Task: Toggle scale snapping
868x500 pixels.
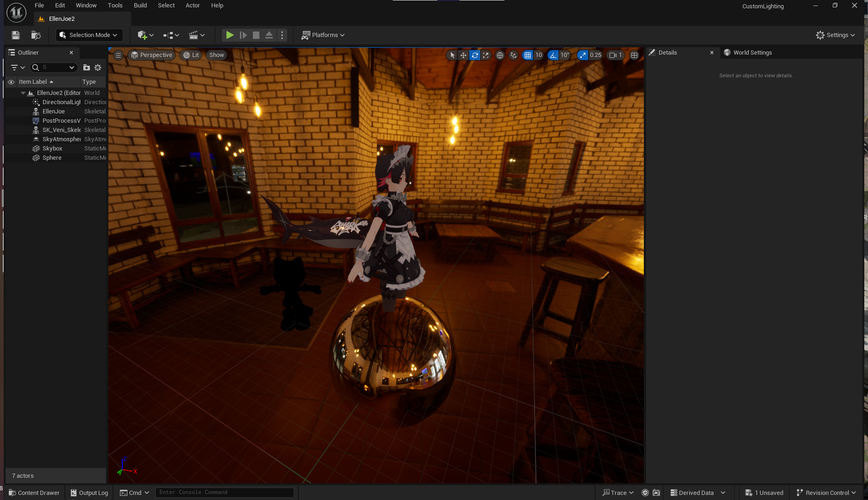Action: click(x=583, y=55)
